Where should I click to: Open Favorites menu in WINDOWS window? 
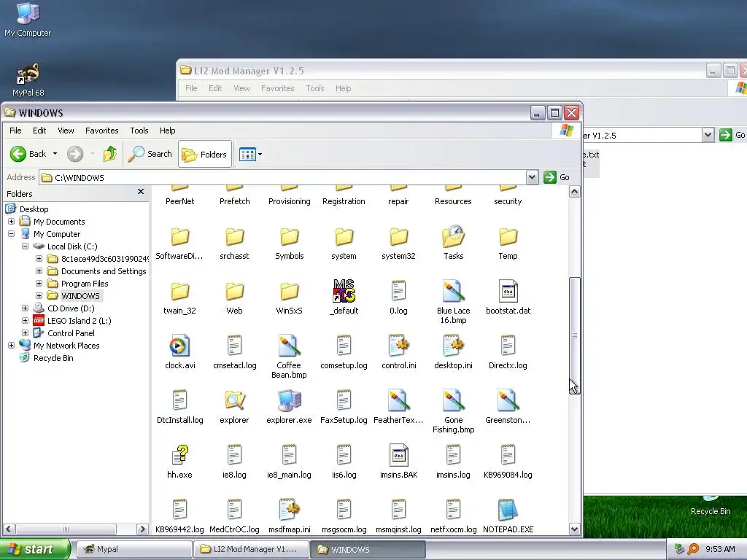pyautogui.click(x=102, y=131)
